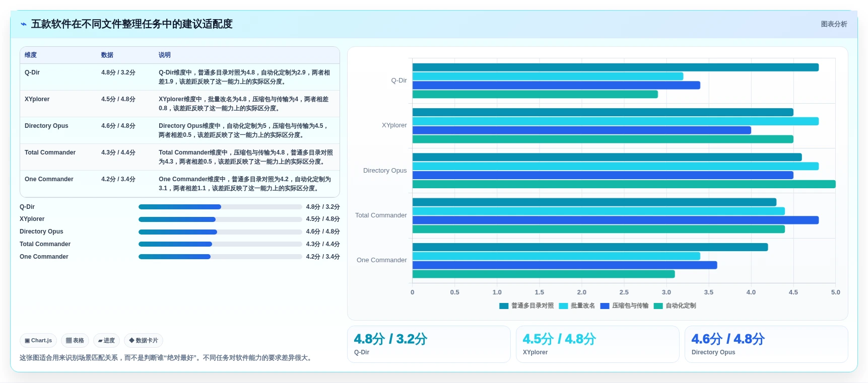Select the 数据卡片 tag
Viewport: 868px width, 383px height.
pyautogui.click(x=144, y=341)
